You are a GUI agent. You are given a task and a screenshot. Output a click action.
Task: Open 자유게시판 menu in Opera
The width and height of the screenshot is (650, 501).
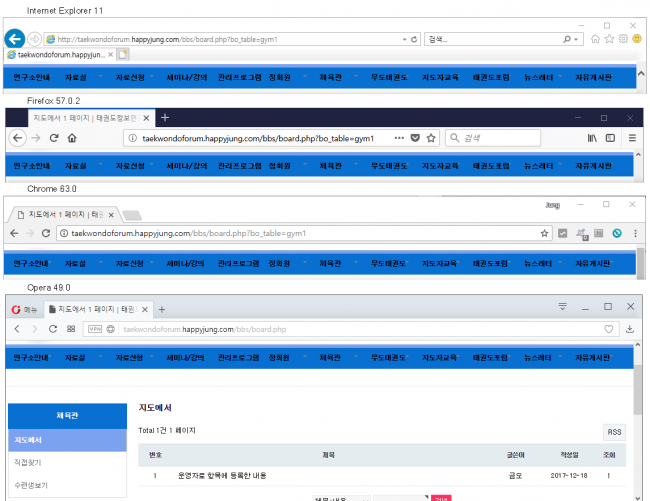(593, 358)
